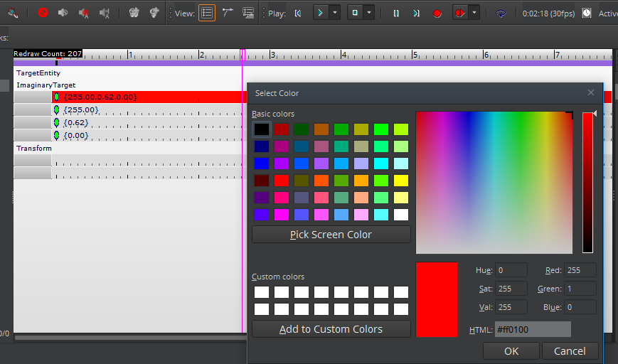This screenshot has height=364, width=618.
Task: Open the dropdown arrow beside Play
Action: click(x=335, y=13)
